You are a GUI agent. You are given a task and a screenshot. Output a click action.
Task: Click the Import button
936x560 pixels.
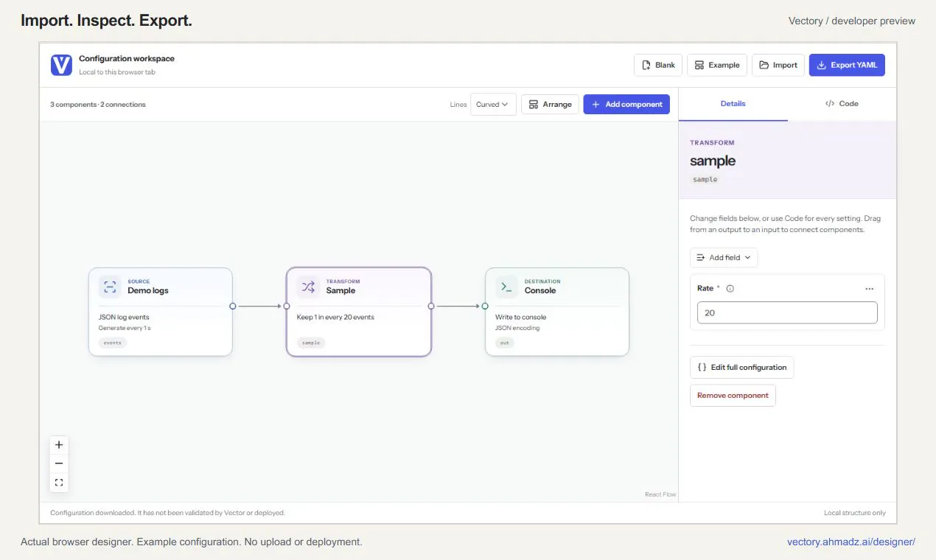pos(778,65)
